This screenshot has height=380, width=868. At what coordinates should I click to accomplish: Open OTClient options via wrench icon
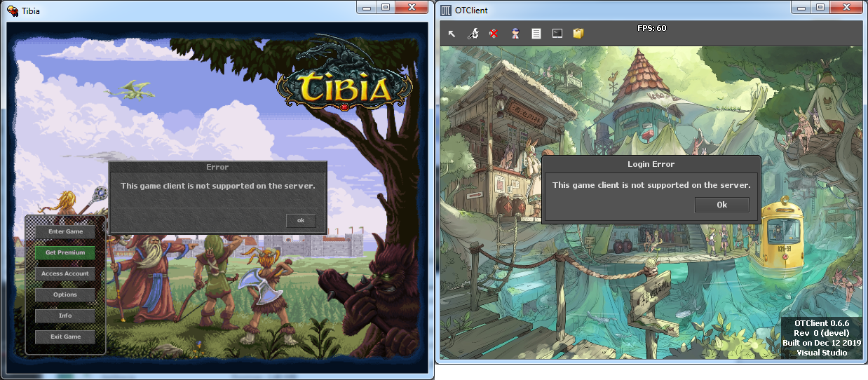click(473, 33)
